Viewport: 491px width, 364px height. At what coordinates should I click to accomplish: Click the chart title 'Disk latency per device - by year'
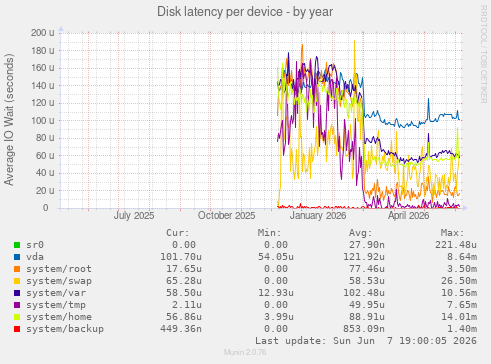click(245, 12)
